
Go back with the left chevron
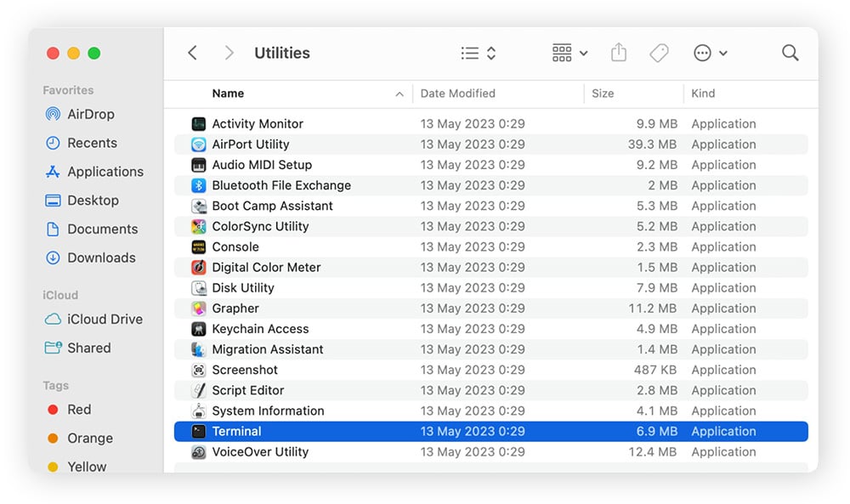pyautogui.click(x=192, y=53)
